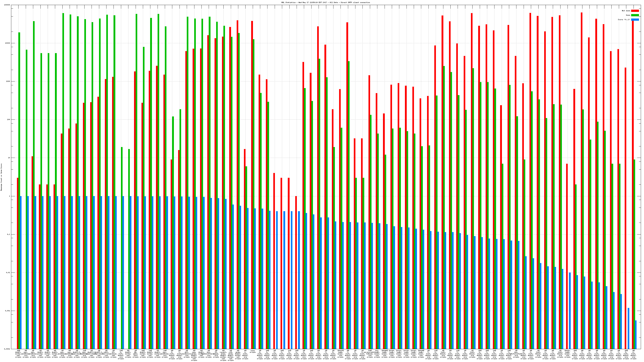The height and width of the screenshot is (362, 644).
Task: Click the red Not Spam legend swatch
Action: point(635,11)
